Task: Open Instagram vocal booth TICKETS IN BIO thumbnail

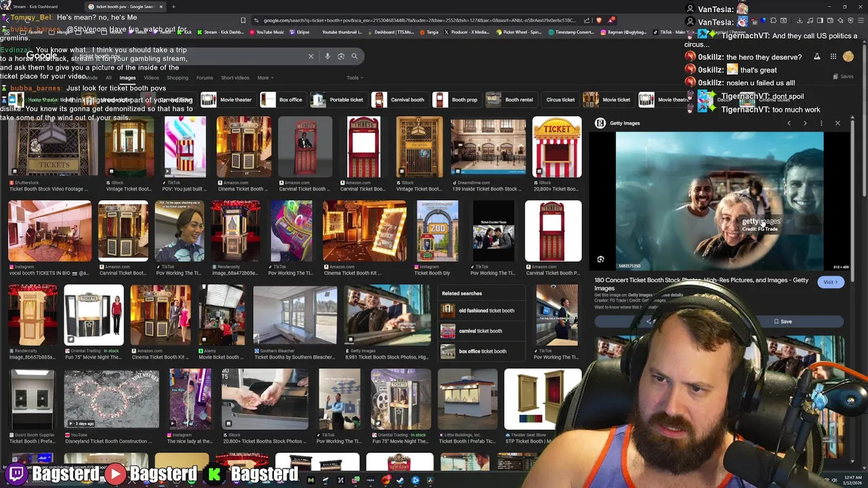Action: 50,231
